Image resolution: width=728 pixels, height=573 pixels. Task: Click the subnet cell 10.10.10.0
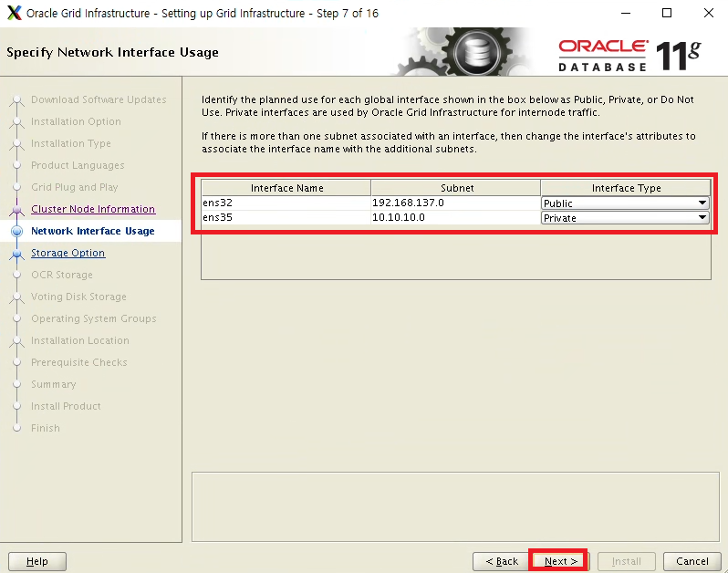455,217
